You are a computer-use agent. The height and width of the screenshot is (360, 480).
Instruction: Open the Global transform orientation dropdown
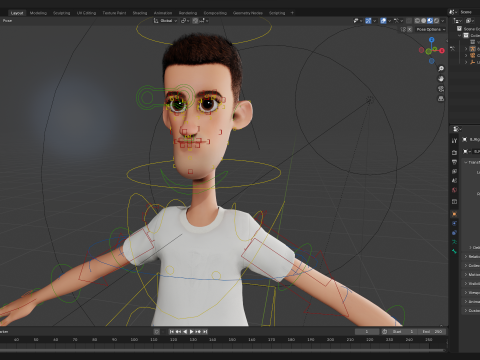pyautogui.click(x=165, y=21)
